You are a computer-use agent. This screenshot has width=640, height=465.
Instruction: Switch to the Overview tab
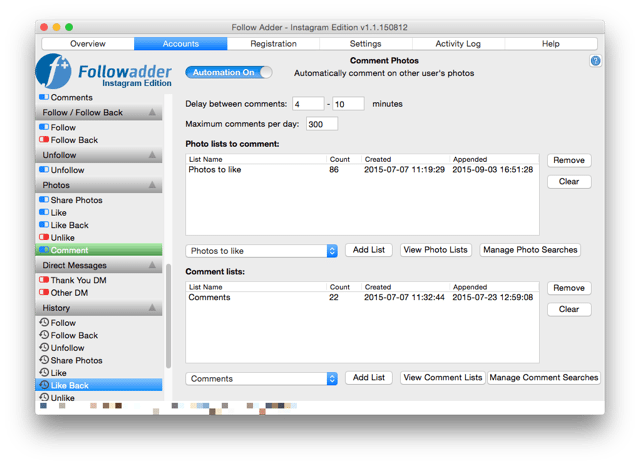point(88,44)
